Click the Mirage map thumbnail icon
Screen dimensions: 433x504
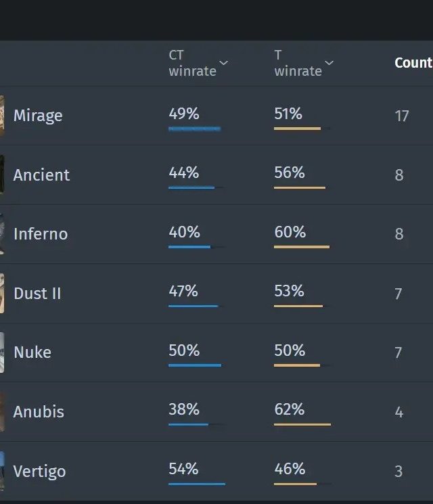pyautogui.click(x=2, y=116)
